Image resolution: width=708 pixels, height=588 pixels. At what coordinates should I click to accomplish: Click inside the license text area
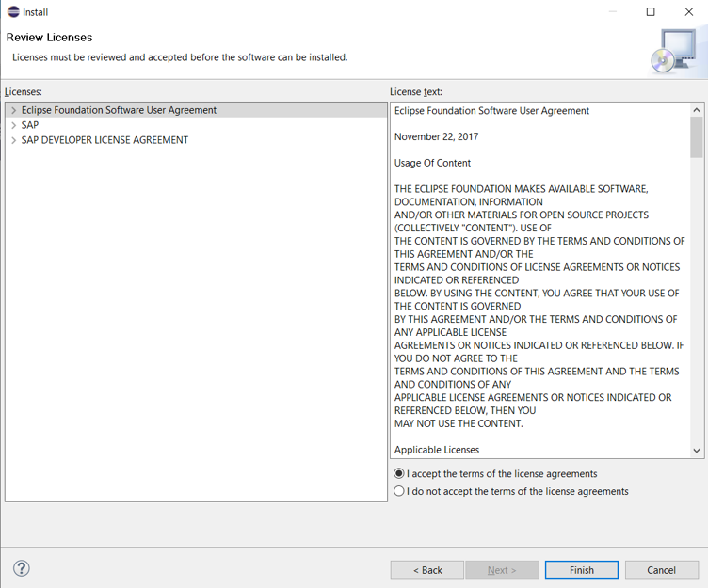(x=540, y=280)
